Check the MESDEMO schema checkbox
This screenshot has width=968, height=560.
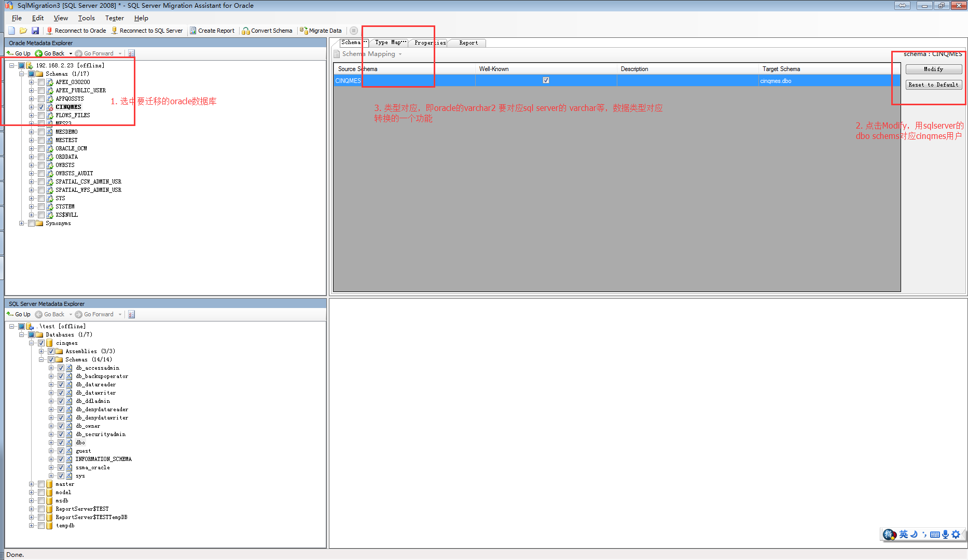coord(41,132)
